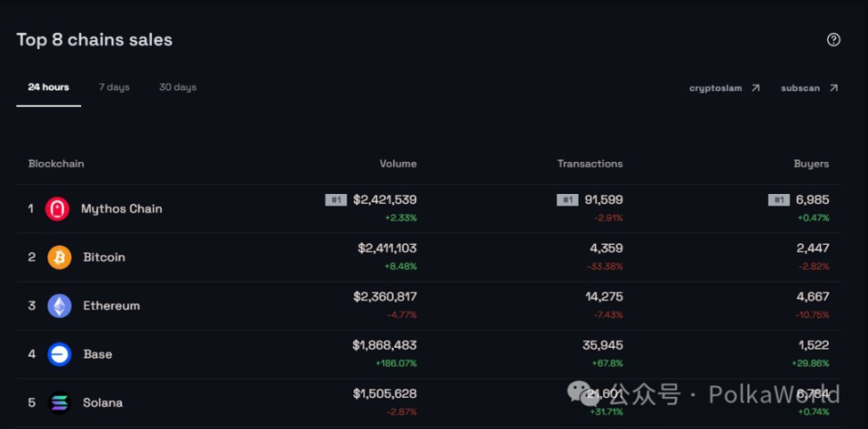Select the 24 hours tab

pyautogui.click(x=48, y=88)
